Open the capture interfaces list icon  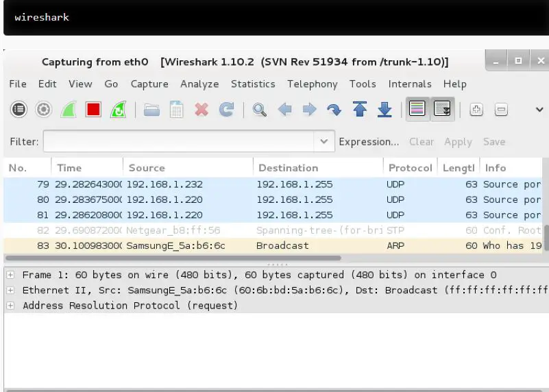point(19,109)
